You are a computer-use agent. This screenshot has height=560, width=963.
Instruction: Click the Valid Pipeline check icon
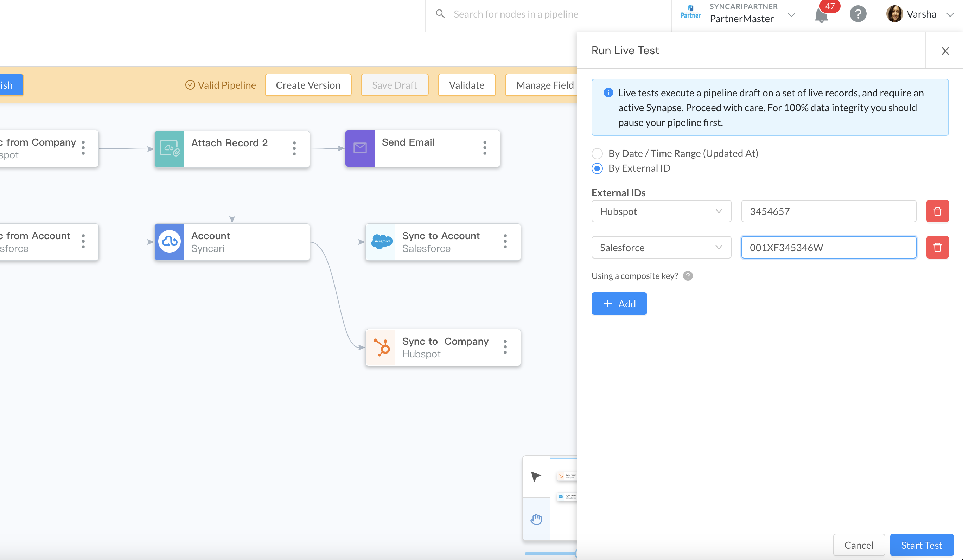[190, 85]
